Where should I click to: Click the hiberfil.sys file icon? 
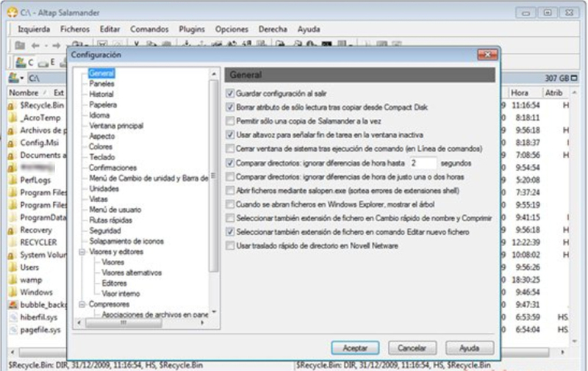pyautogui.click(x=13, y=317)
